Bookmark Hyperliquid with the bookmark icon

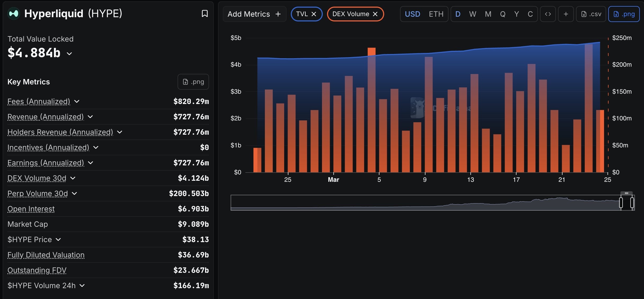pos(205,13)
